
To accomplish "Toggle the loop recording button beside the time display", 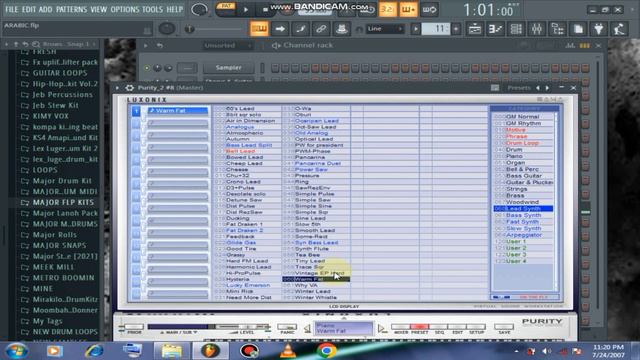I will 429,9.
